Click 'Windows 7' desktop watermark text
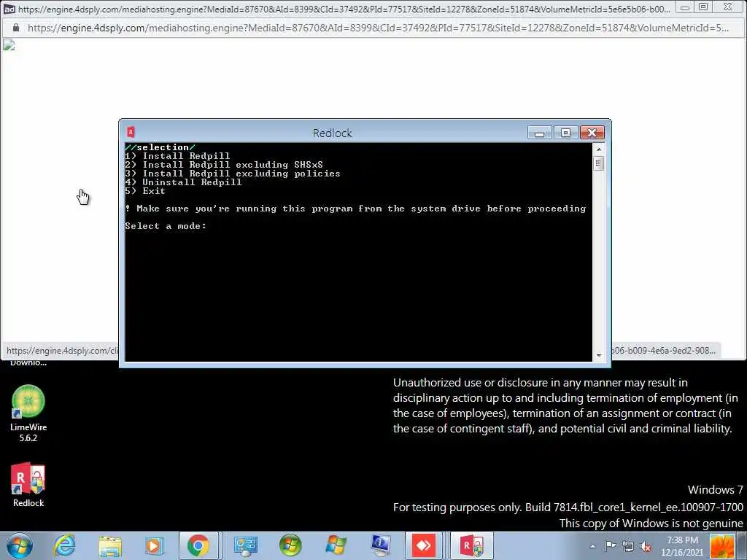 tap(715, 489)
